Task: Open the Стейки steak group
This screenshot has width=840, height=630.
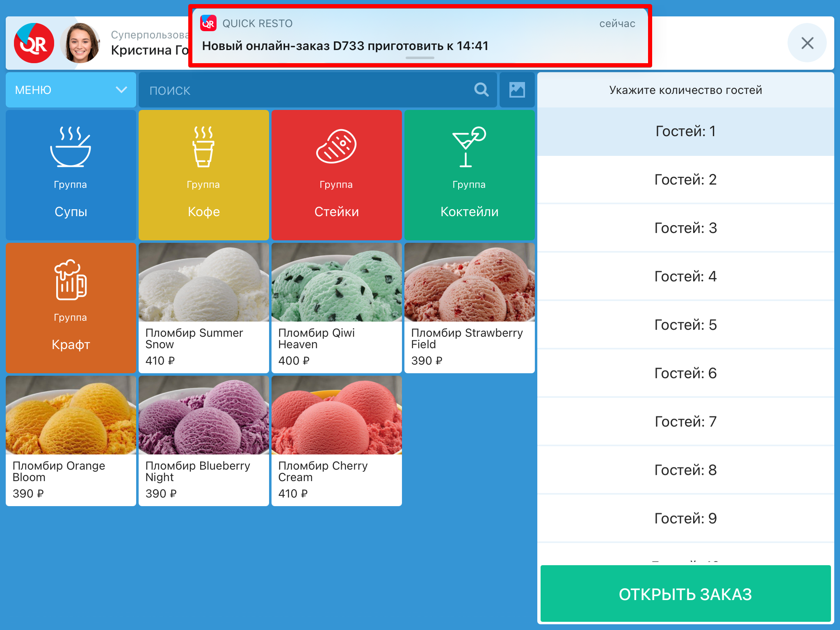Action: click(336, 174)
